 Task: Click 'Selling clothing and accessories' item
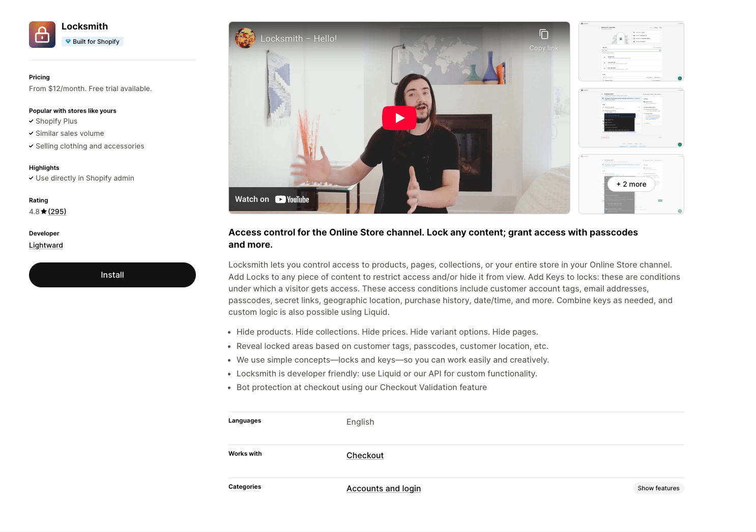[x=90, y=146]
